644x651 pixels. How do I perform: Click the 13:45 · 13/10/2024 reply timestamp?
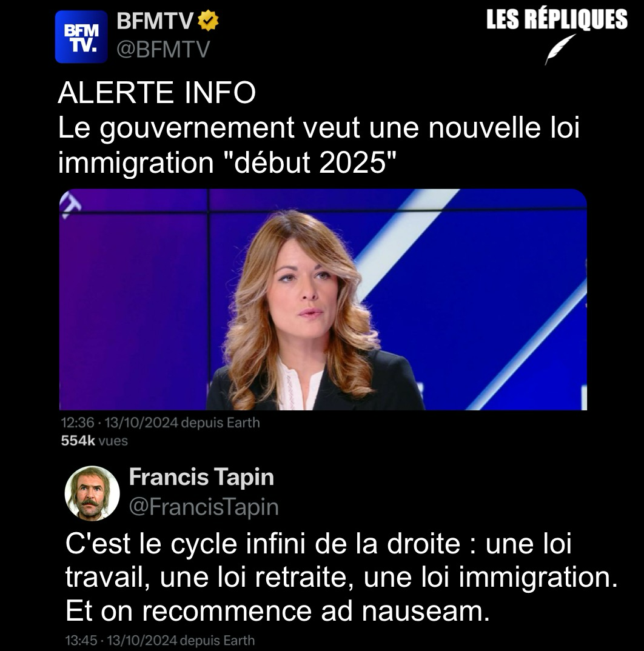pos(121,640)
